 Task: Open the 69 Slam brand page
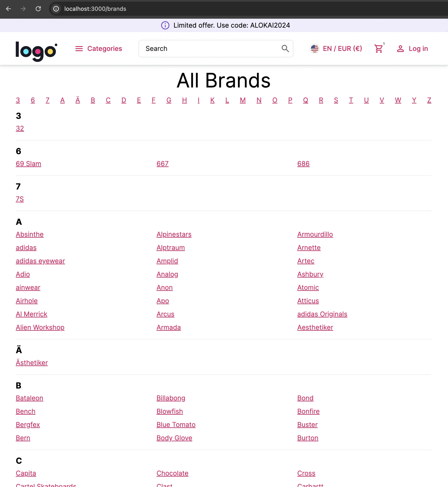[28, 164]
